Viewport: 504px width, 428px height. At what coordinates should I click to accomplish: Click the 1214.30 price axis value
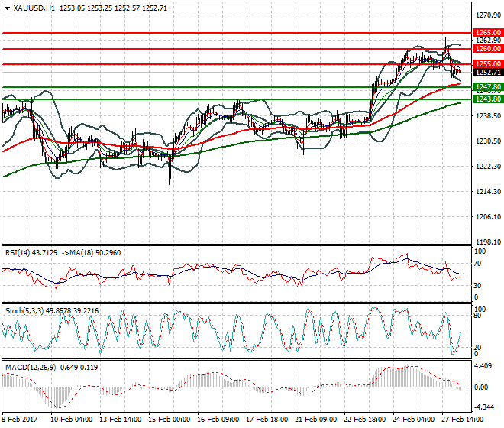point(488,192)
